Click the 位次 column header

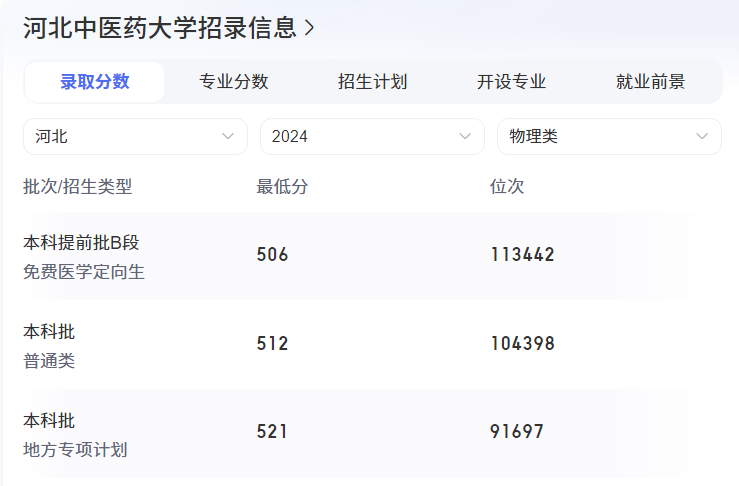pyautogui.click(x=507, y=187)
